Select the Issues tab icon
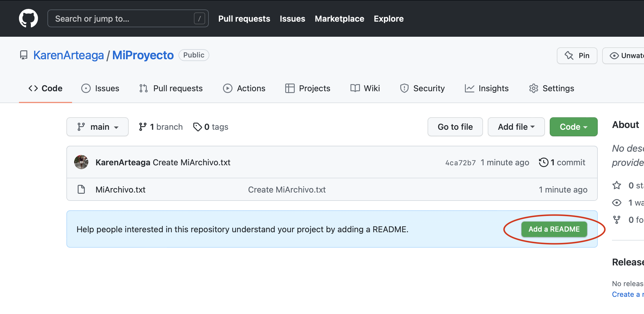Viewport: 644px width, 314px height. pos(86,88)
